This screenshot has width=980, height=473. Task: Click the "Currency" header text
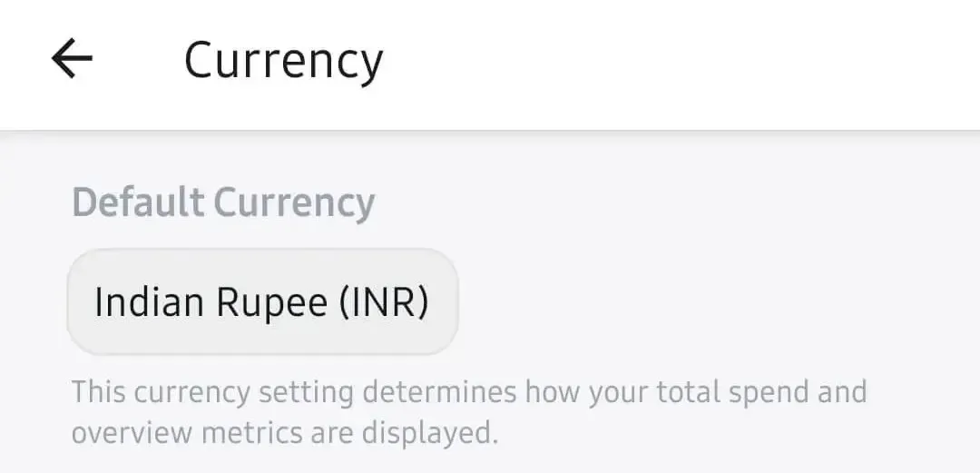pyautogui.click(x=283, y=61)
